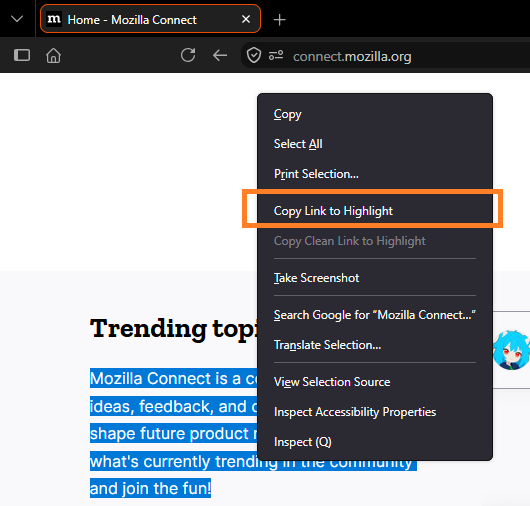Select Copy Link to Highlight

point(375,211)
